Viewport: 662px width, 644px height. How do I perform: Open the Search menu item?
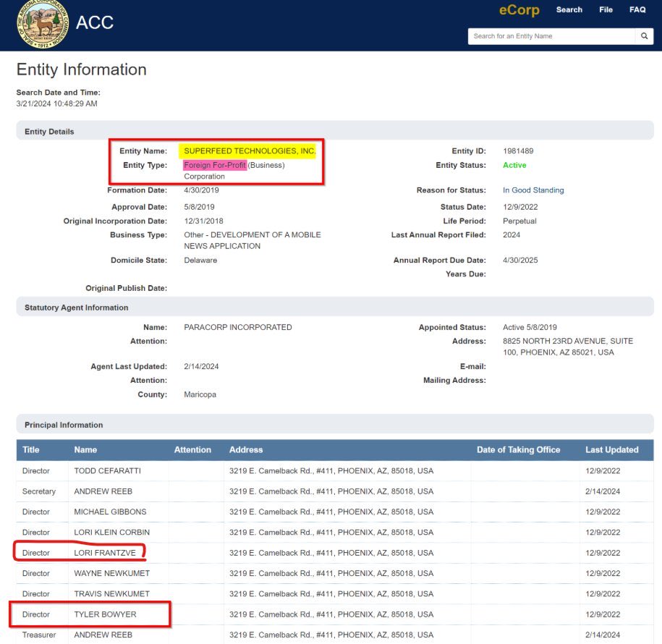[569, 10]
